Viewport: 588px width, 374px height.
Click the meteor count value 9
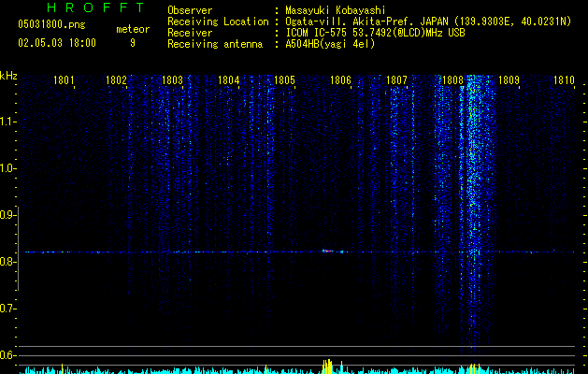[x=133, y=43]
